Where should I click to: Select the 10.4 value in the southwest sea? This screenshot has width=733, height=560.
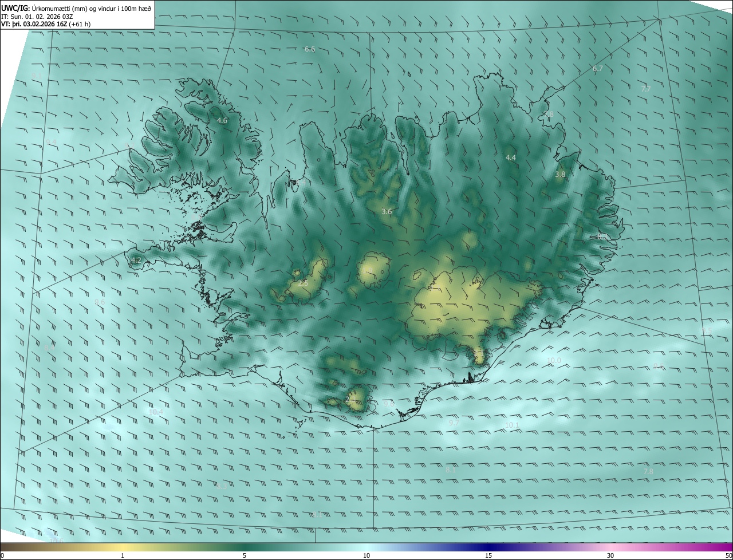pos(156,412)
